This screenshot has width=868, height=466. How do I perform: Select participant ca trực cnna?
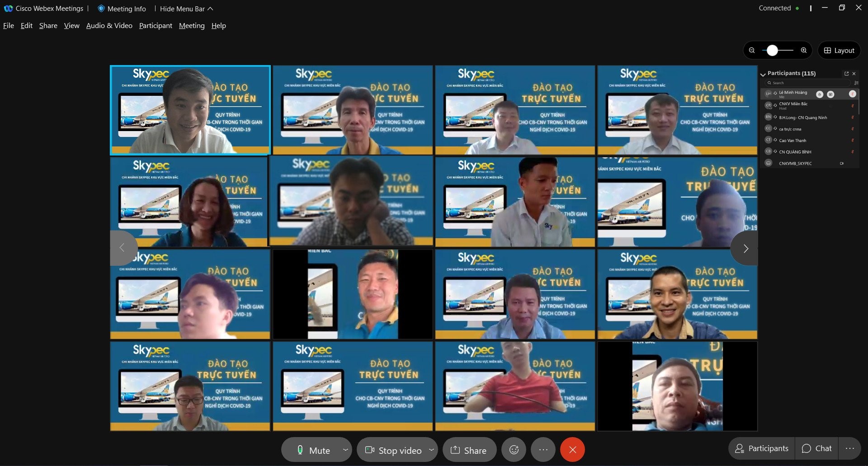click(810, 129)
